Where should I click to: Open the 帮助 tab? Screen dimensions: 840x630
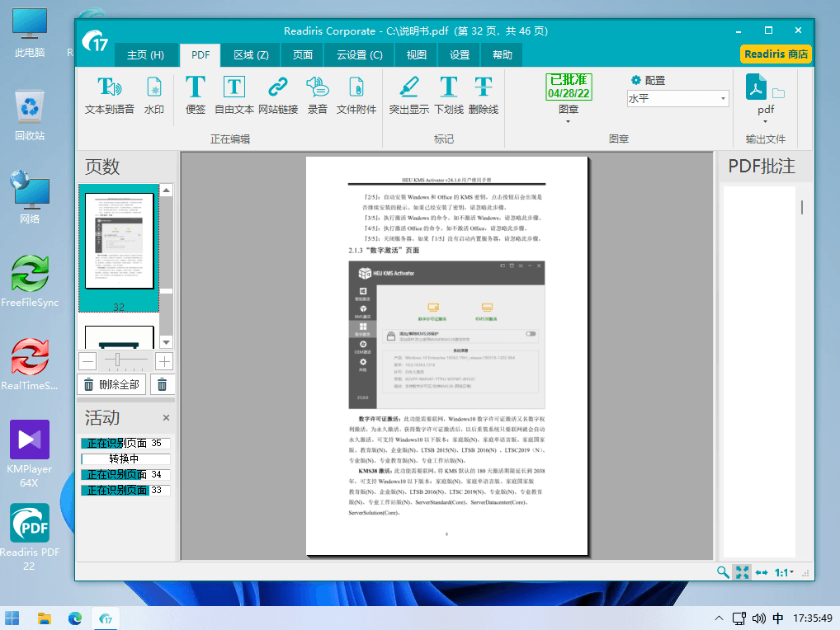[x=502, y=54]
